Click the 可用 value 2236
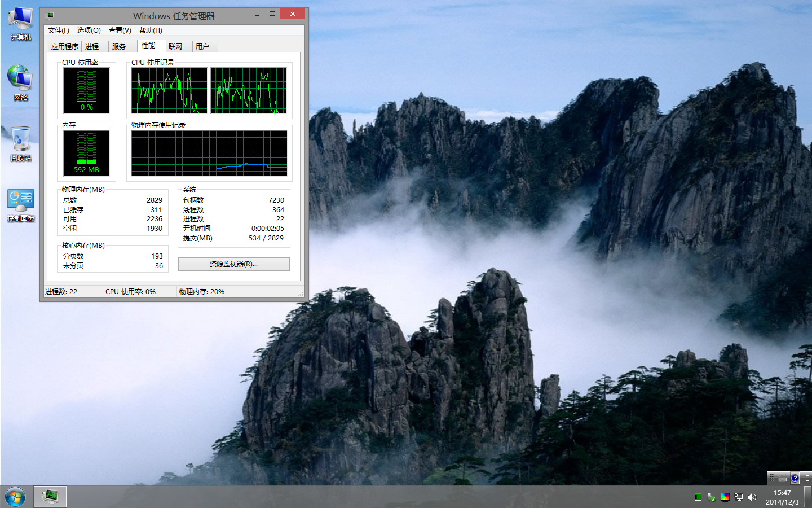This screenshot has width=812, height=508. (x=155, y=219)
